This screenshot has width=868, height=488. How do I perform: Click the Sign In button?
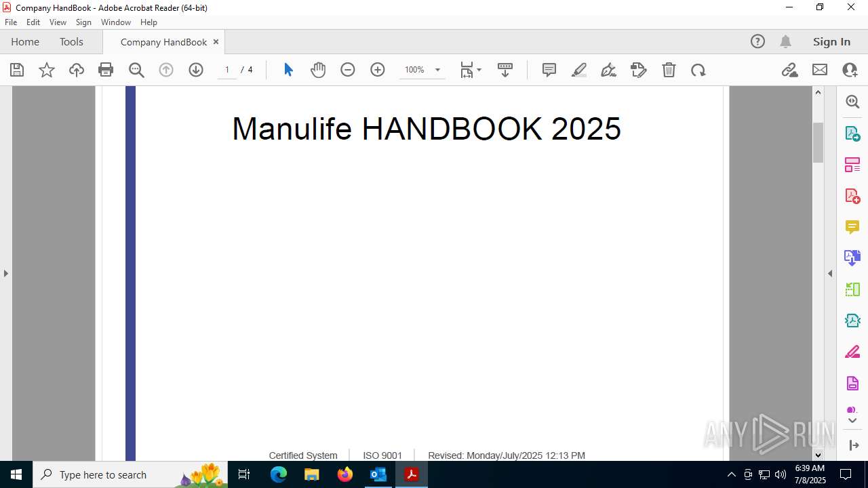(831, 41)
